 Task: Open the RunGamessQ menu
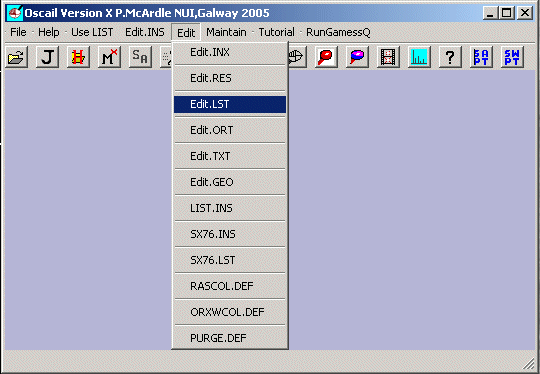338,32
